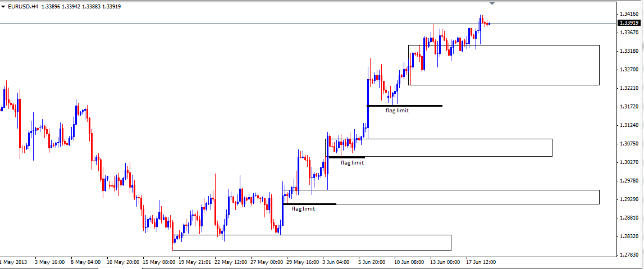Click the black triangle before EURUSD,H4
The height and width of the screenshot is (269, 644).
click(x=4, y=6)
